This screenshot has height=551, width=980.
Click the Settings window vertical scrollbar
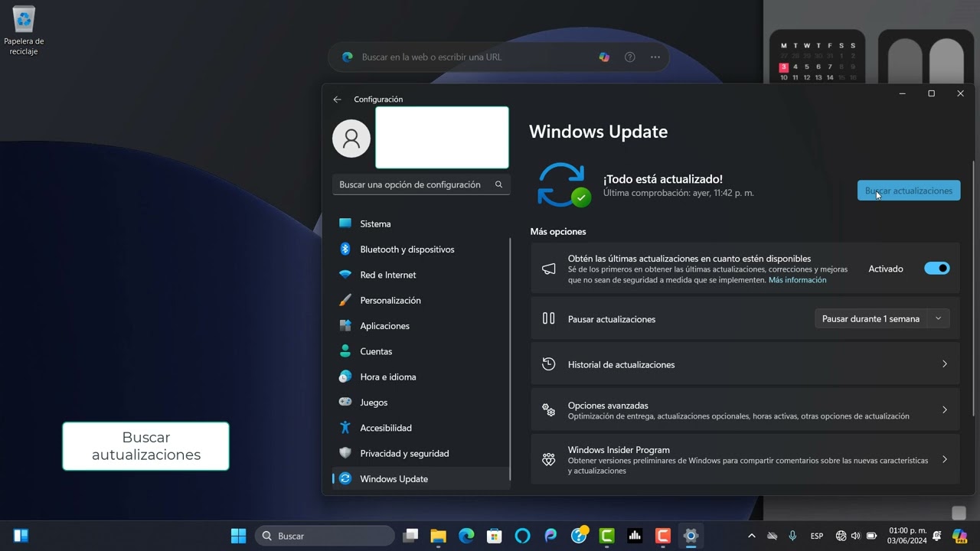974,289
